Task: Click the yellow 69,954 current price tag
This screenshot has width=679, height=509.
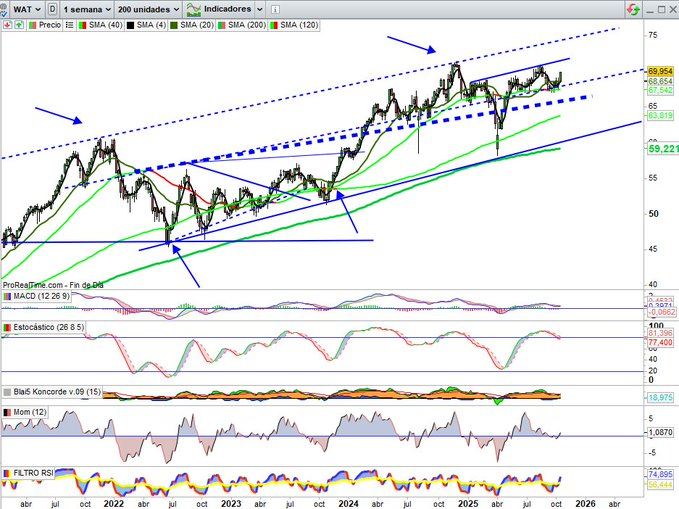Action: tap(660, 71)
